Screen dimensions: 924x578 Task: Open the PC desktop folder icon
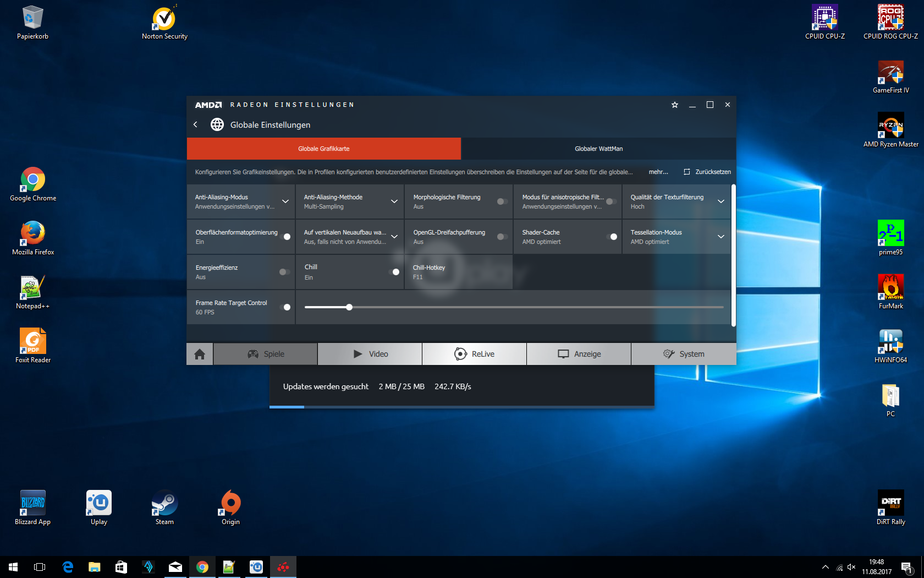click(891, 401)
